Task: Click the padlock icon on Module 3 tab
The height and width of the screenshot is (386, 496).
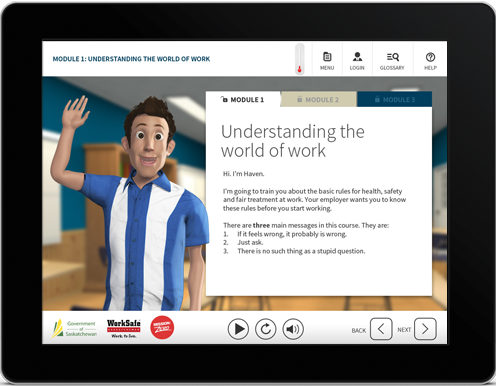Action: 377,99
